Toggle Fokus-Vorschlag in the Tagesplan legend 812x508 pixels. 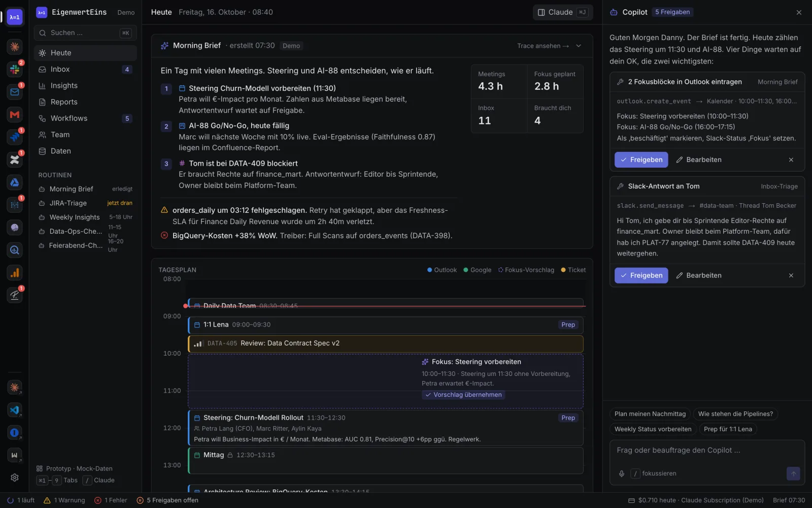526,270
